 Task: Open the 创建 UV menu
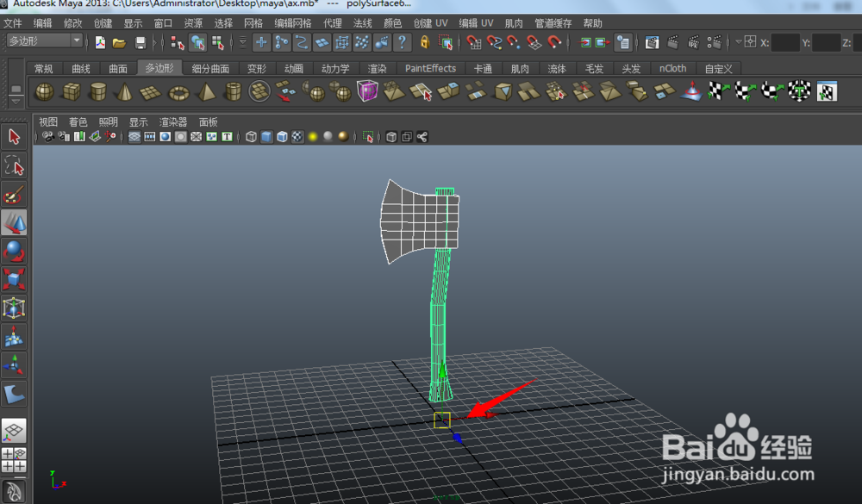pyautogui.click(x=430, y=23)
